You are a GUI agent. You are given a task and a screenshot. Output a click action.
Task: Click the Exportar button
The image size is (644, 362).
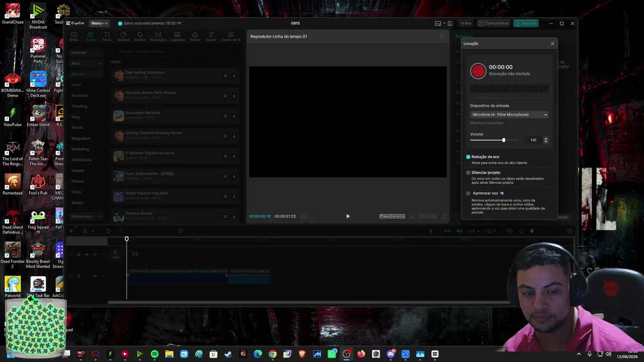(x=526, y=23)
